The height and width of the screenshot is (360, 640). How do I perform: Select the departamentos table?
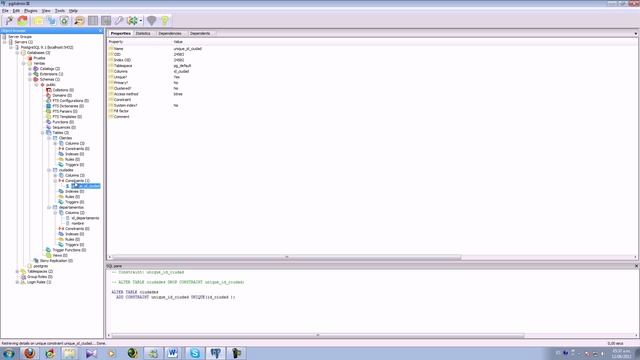click(x=71, y=207)
